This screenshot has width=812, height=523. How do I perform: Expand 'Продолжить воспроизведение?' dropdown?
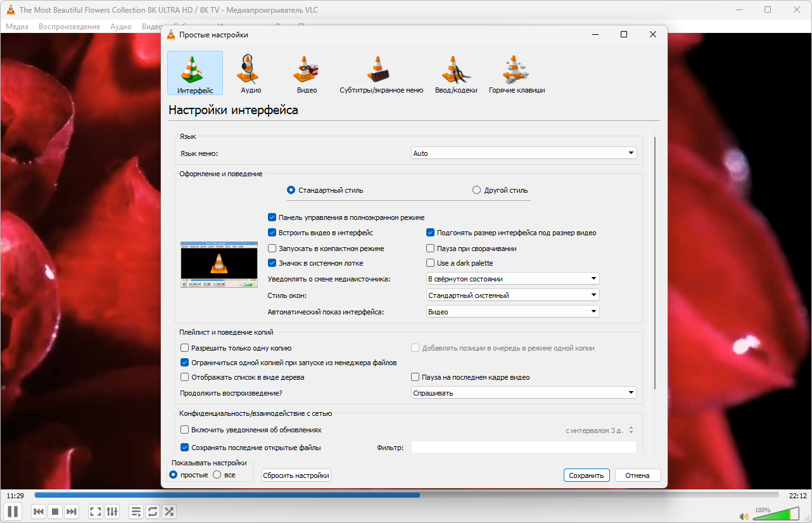pyautogui.click(x=523, y=393)
